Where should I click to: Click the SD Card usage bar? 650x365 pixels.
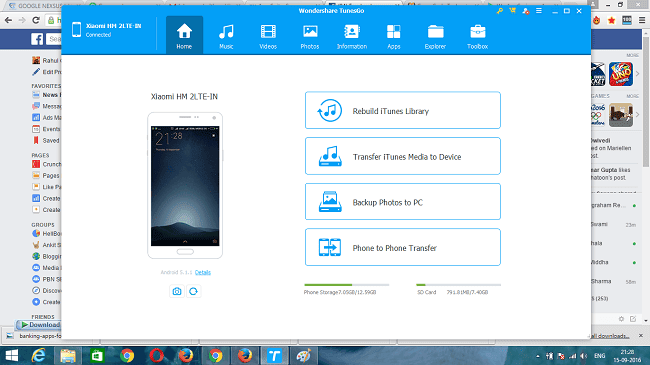tap(458, 285)
